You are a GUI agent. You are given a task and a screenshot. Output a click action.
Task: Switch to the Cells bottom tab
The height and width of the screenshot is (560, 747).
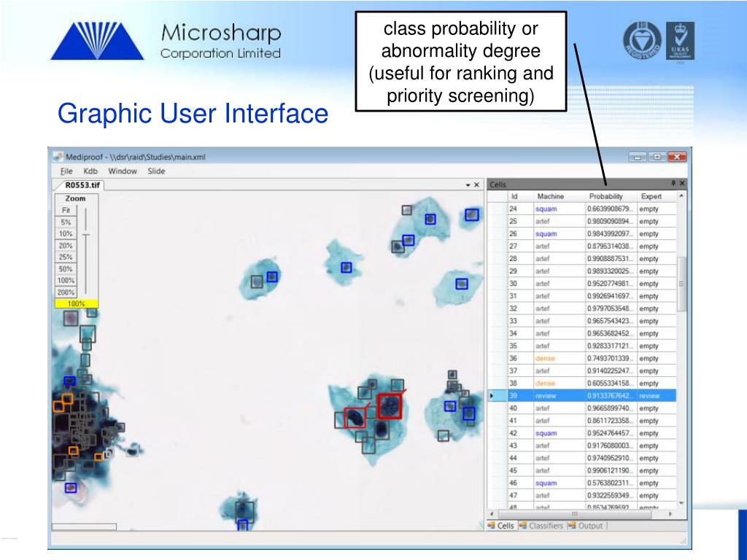pos(500,526)
